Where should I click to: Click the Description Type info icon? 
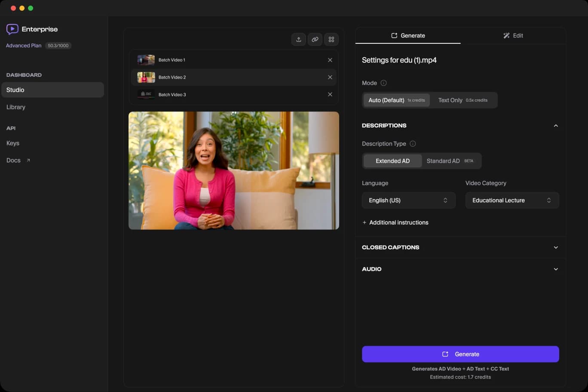(x=412, y=143)
